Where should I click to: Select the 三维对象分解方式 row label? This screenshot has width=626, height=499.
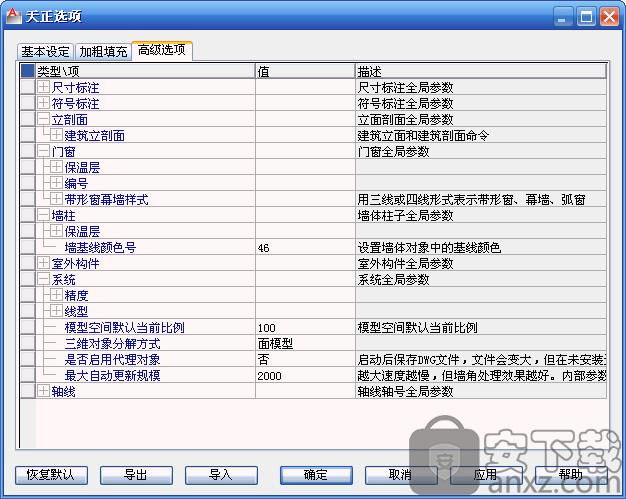(x=112, y=343)
